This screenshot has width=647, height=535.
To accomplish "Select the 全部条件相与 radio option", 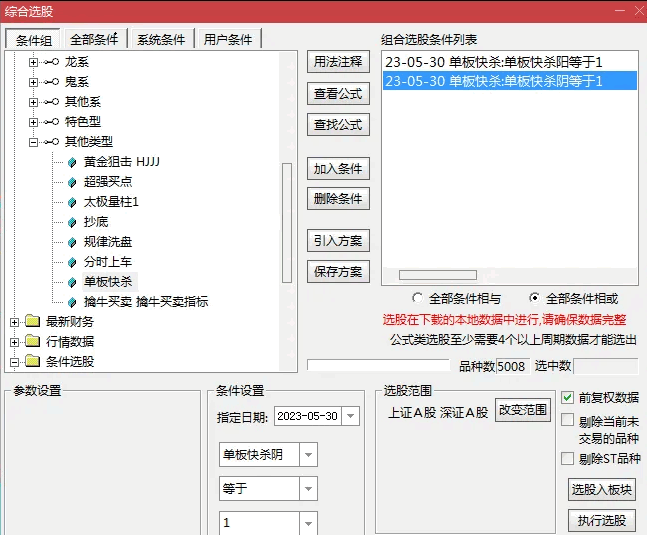I will coord(417,298).
